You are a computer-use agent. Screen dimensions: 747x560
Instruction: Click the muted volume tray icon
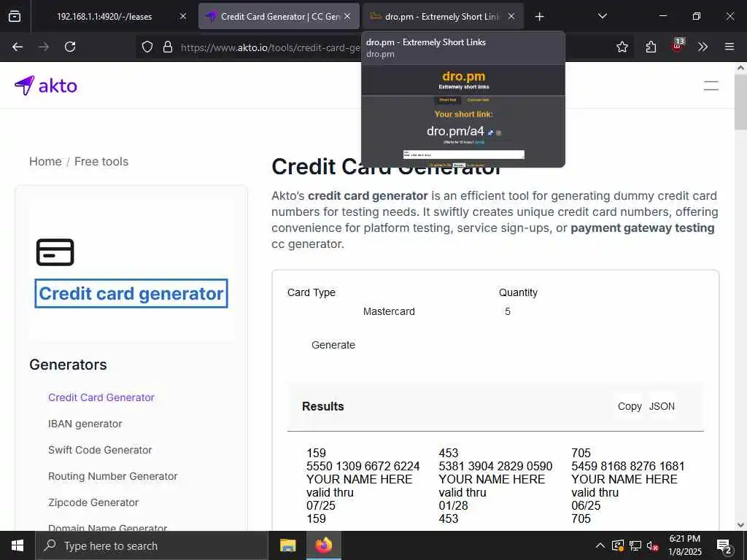point(653,545)
